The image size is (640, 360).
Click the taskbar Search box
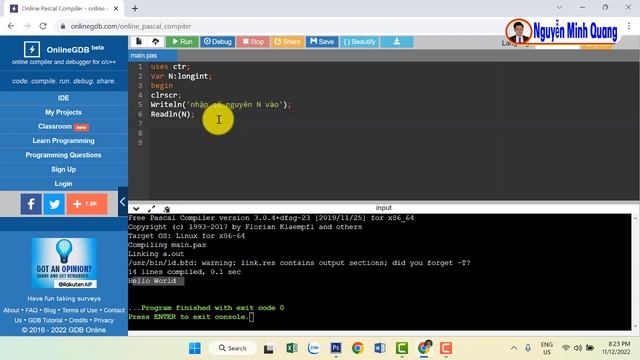(x=233, y=348)
